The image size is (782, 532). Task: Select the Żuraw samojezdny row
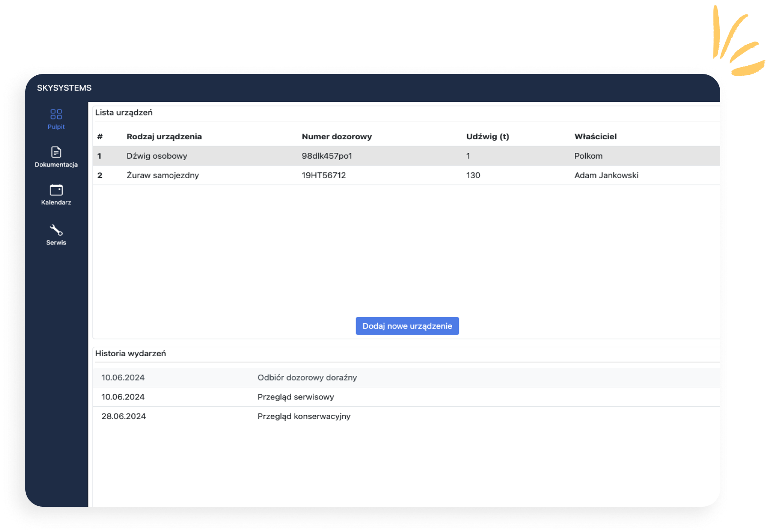pyautogui.click(x=406, y=175)
